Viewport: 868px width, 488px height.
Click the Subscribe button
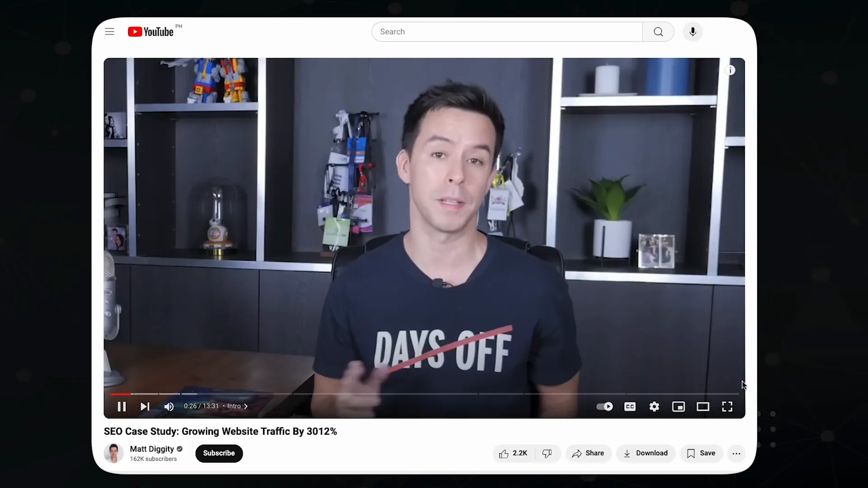tap(219, 453)
